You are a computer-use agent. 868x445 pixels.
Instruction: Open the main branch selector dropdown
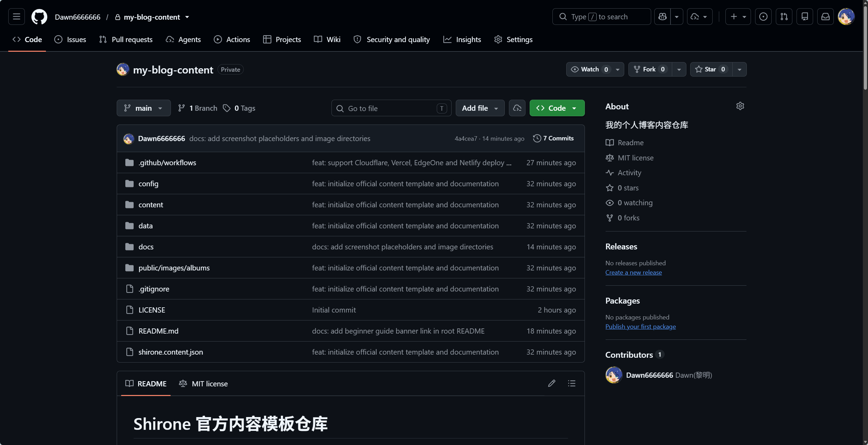144,108
